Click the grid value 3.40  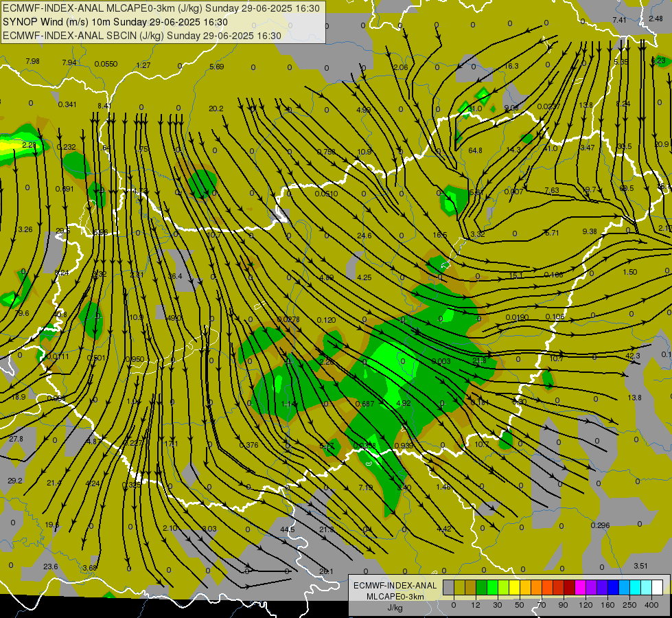(404, 488)
